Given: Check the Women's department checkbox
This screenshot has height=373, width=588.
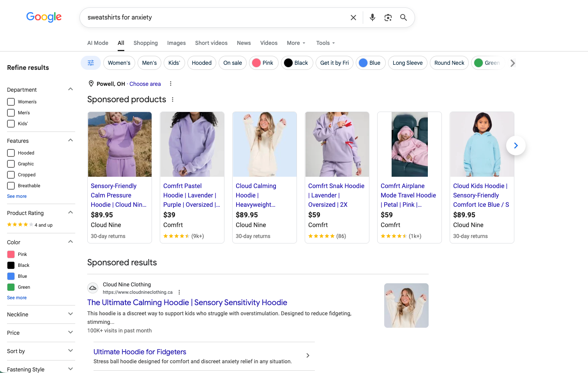Looking at the screenshot, I should pyautogui.click(x=11, y=102).
